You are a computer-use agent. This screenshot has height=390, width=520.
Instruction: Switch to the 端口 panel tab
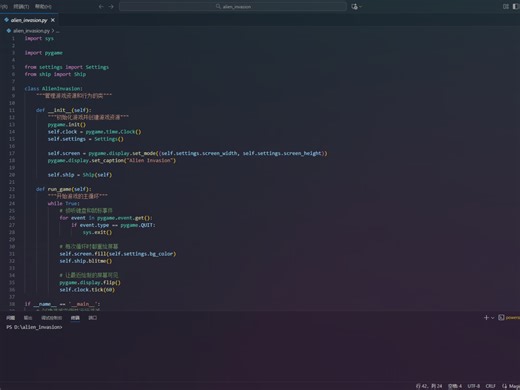[x=92, y=318]
